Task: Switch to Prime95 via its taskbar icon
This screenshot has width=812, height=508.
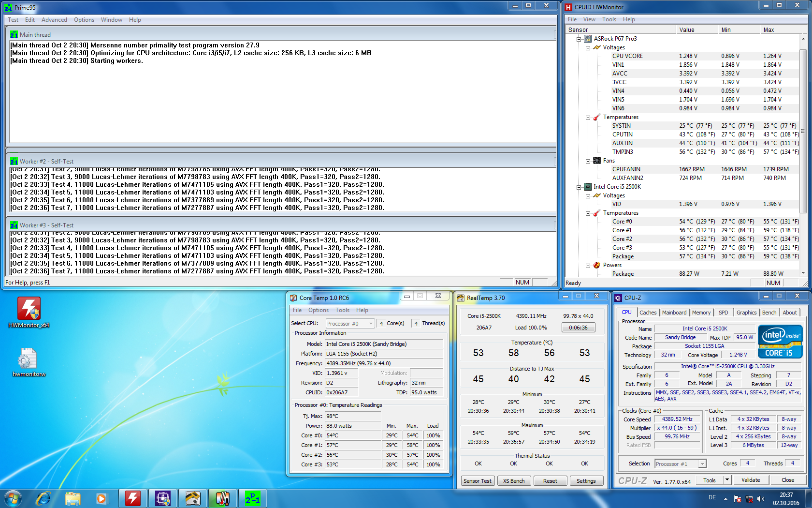Action: (252, 498)
